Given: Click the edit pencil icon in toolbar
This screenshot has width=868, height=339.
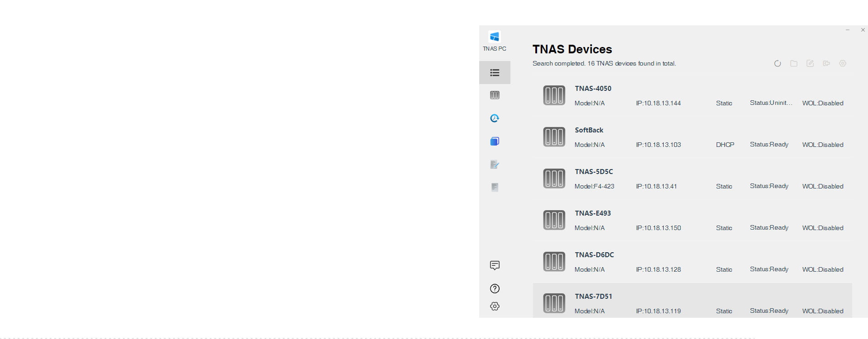Looking at the screenshot, I should [810, 64].
